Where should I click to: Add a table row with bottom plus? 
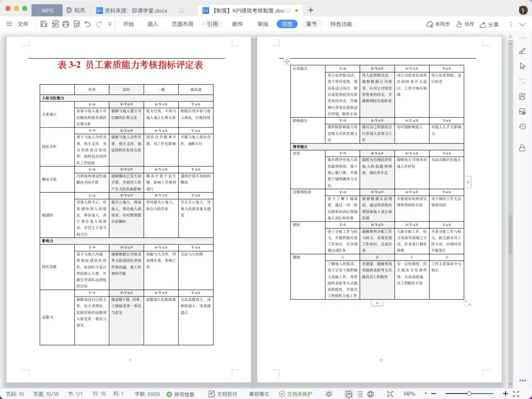pos(377,303)
